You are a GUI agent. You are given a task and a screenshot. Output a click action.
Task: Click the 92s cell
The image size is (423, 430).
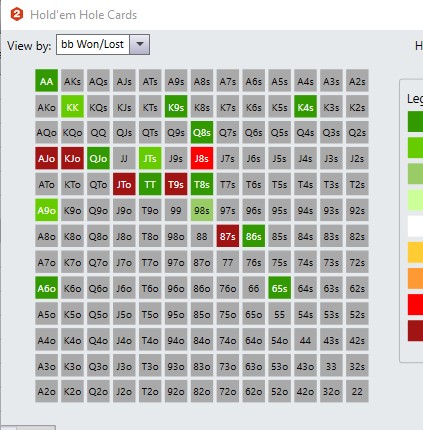(x=357, y=210)
